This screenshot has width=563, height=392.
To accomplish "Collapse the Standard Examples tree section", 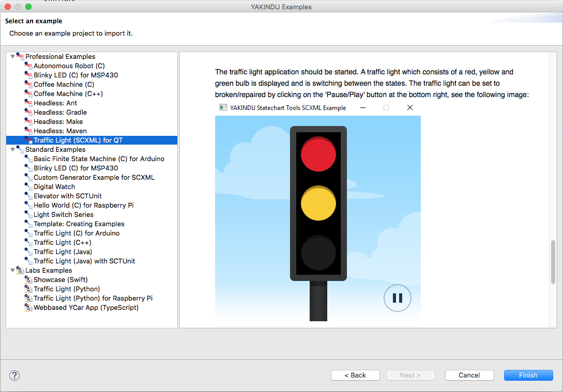I will pyautogui.click(x=13, y=149).
